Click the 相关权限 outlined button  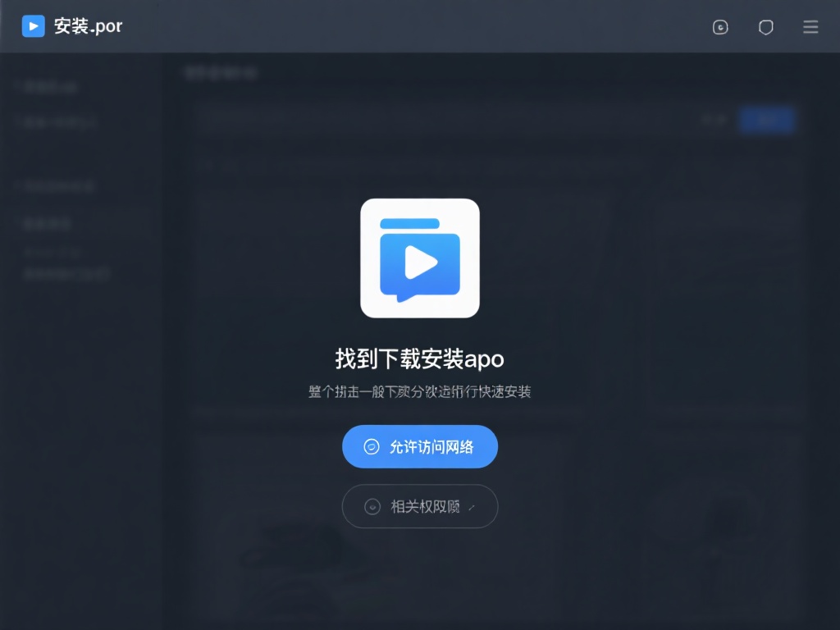pos(420,506)
